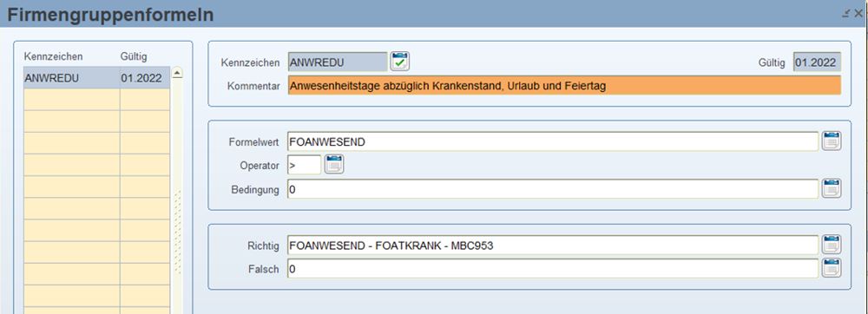Click the Kennzeichen field showing ANWREDU
Screen dimensions: 868x314
click(x=338, y=62)
